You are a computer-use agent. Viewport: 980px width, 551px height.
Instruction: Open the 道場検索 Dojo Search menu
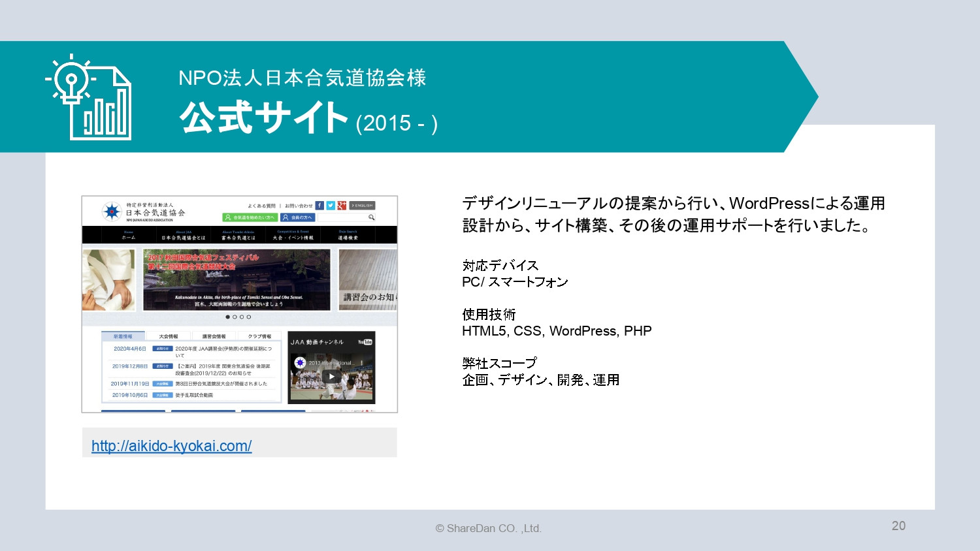tap(348, 235)
